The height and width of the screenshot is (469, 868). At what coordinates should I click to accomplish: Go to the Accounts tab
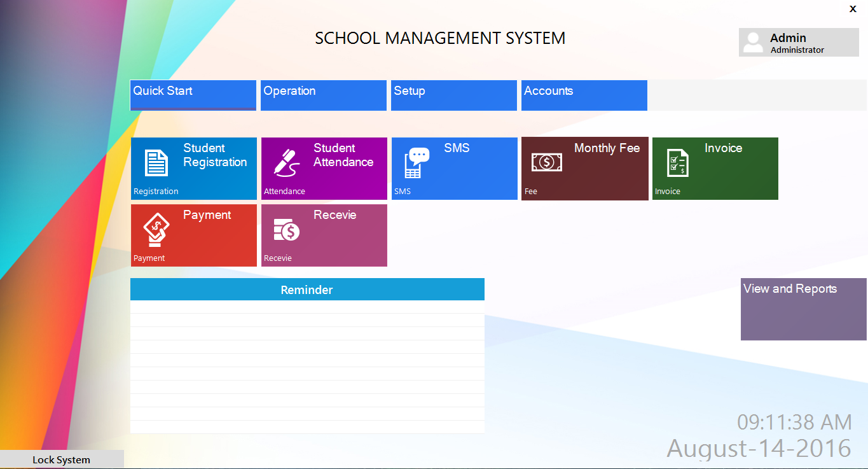click(x=584, y=95)
